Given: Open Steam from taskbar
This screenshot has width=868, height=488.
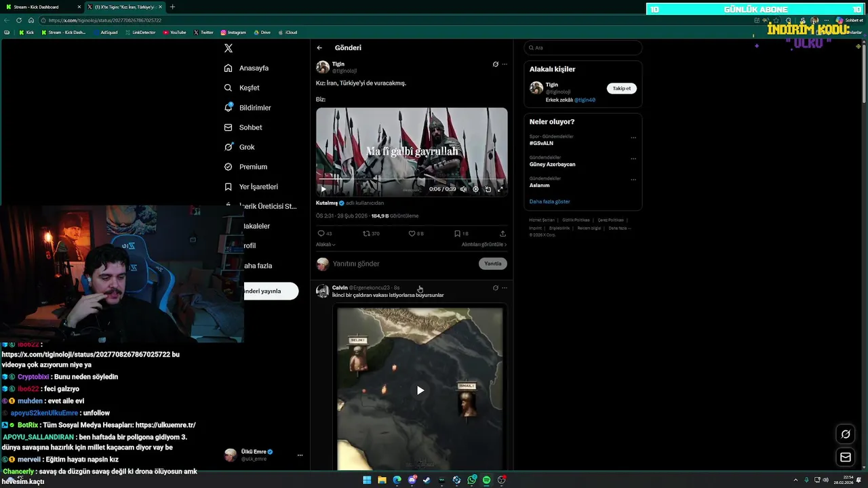Looking at the screenshot, I should 427,480.
